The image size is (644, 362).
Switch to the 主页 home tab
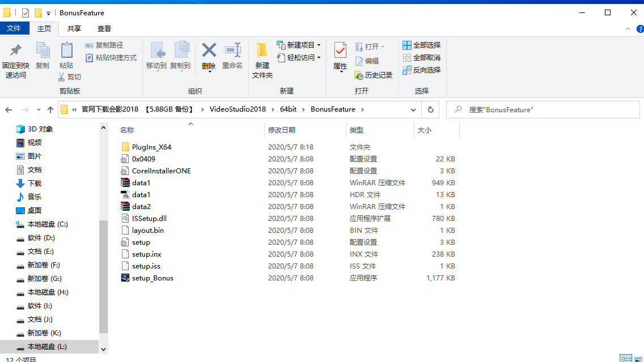44,29
